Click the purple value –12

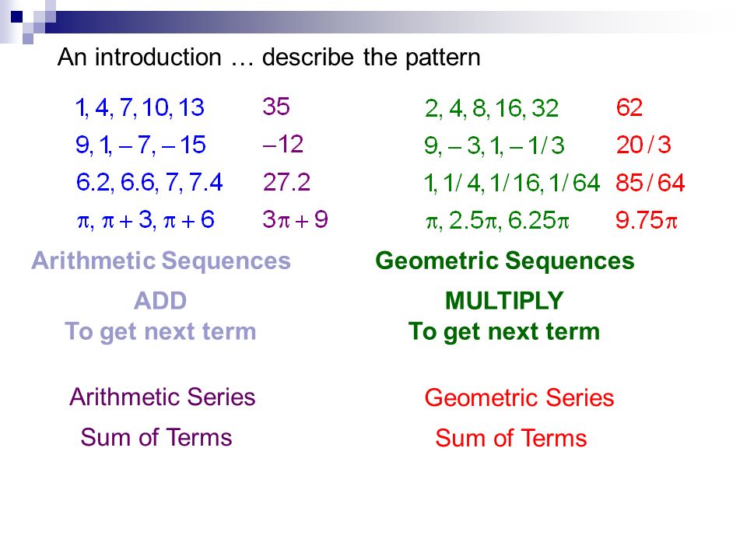click(x=283, y=144)
